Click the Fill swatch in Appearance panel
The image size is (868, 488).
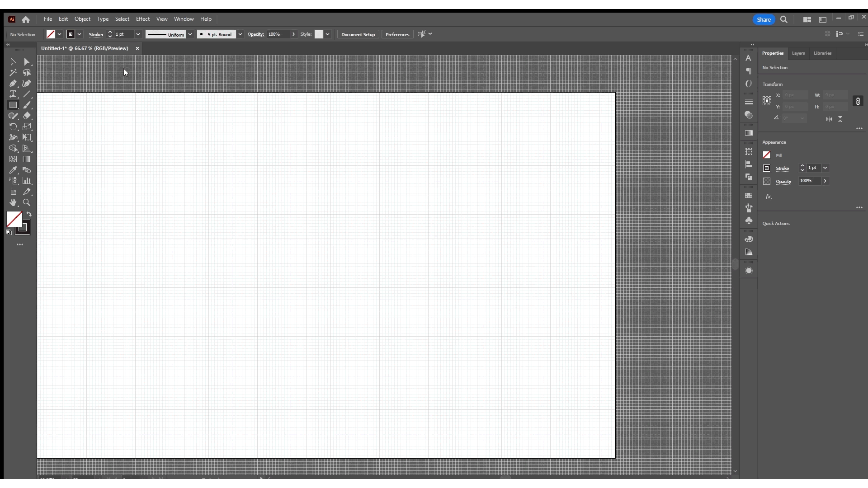[767, 155]
